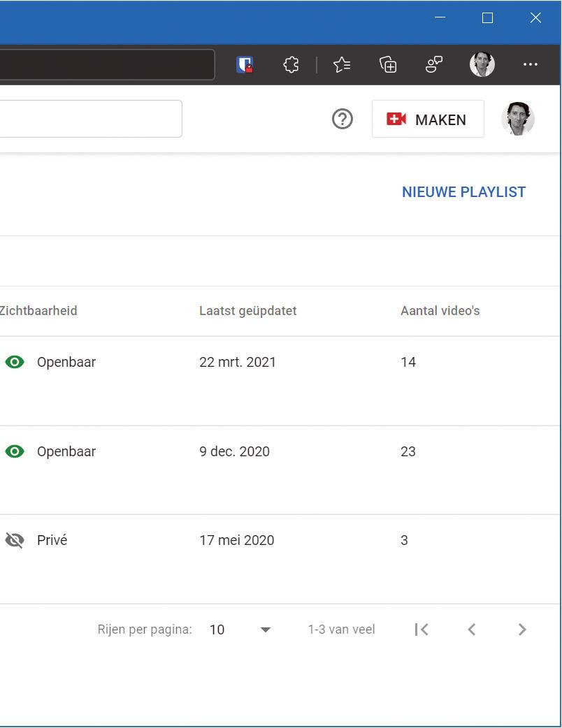Toggle the Privé crossed-eye visibility icon

(x=15, y=541)
